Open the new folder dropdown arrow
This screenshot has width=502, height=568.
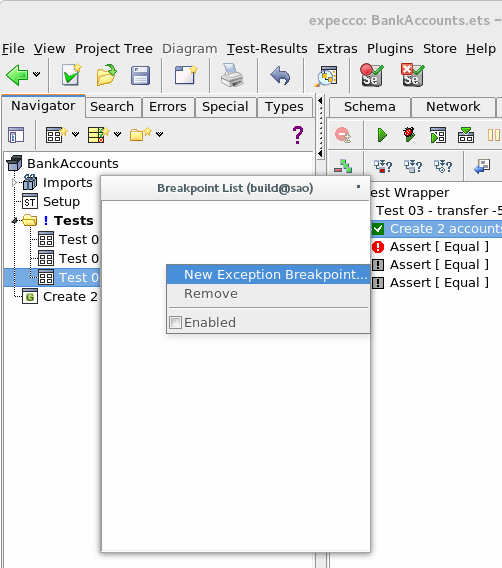[x=159, y=134]
